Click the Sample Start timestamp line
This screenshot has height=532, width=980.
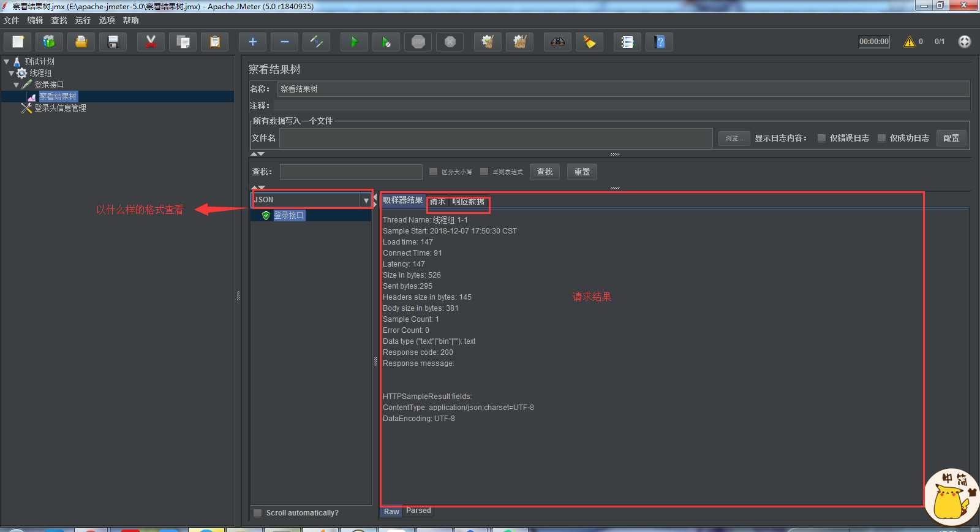450,231
